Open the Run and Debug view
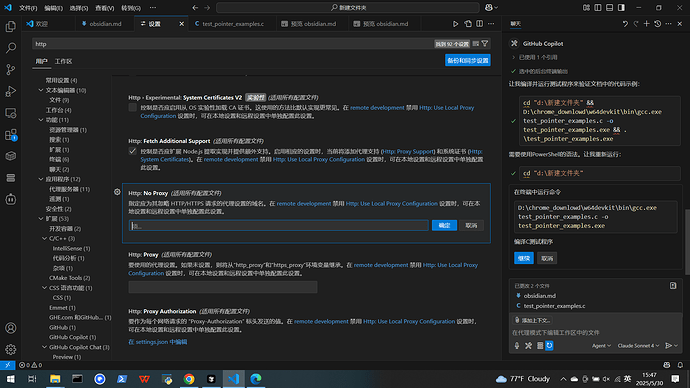Viewport: 690px width, 388px height. (11, 91)
